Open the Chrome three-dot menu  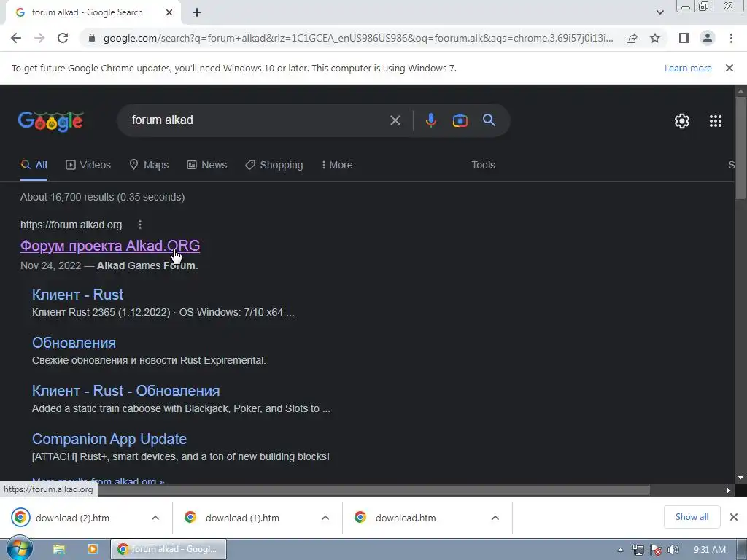(731, 38)
